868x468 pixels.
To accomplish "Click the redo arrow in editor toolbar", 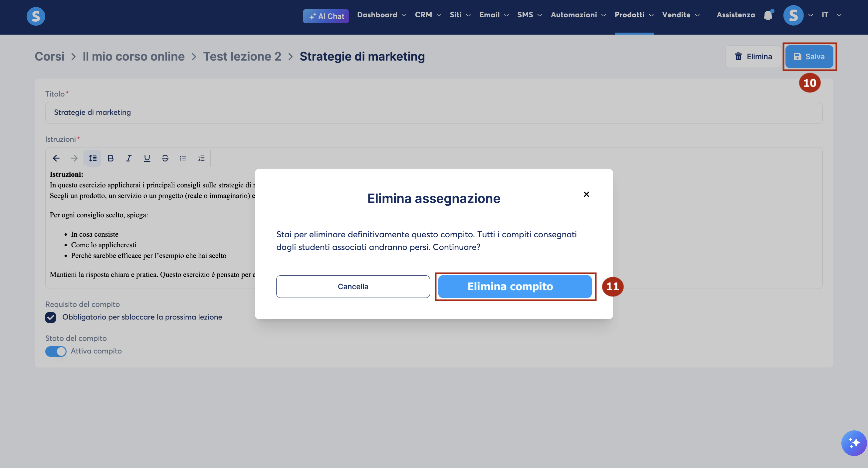I will click(74, 158).
